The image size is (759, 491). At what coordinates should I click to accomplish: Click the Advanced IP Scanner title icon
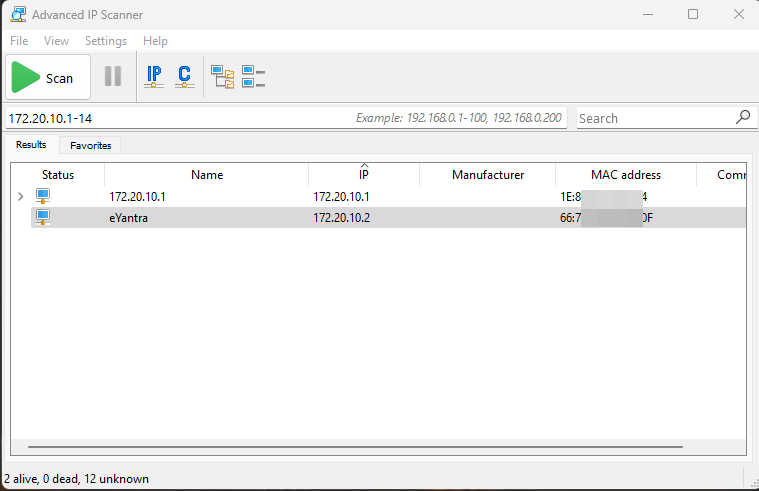click(x=18, y=15)
